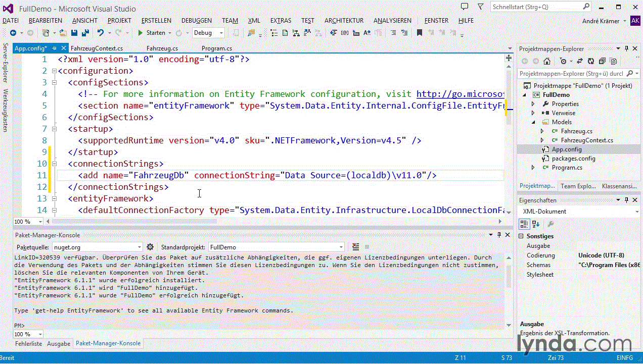Open the DEBUGGEN menu
Image resolution: width=643 pixels, height=364 pixels.
pos(197,21)
